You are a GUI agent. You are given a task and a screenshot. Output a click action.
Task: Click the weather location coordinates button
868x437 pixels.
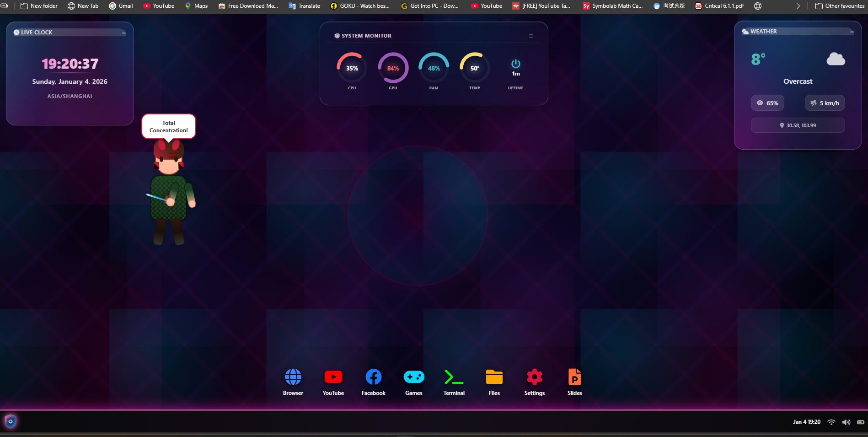pyautogui.click(x=798, y=125)
